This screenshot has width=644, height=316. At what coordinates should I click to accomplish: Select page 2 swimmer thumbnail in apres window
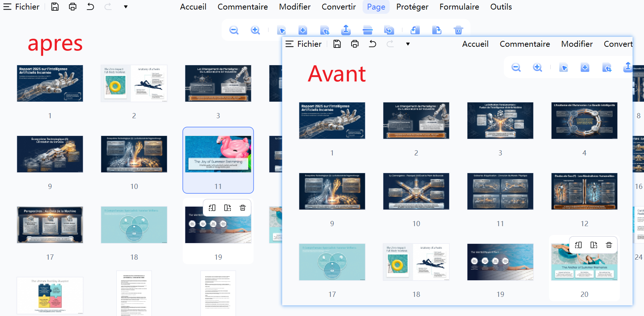tap(134, 83)
